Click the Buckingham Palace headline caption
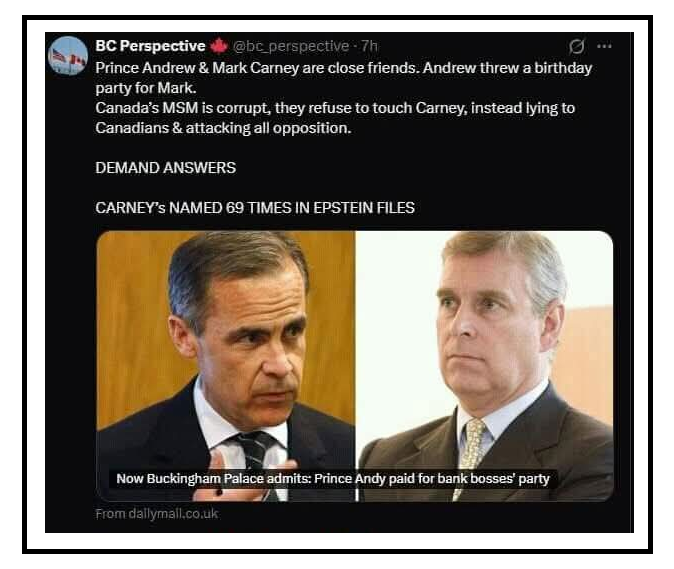Screen dimensions: 674x569 [x=333, y=478]
